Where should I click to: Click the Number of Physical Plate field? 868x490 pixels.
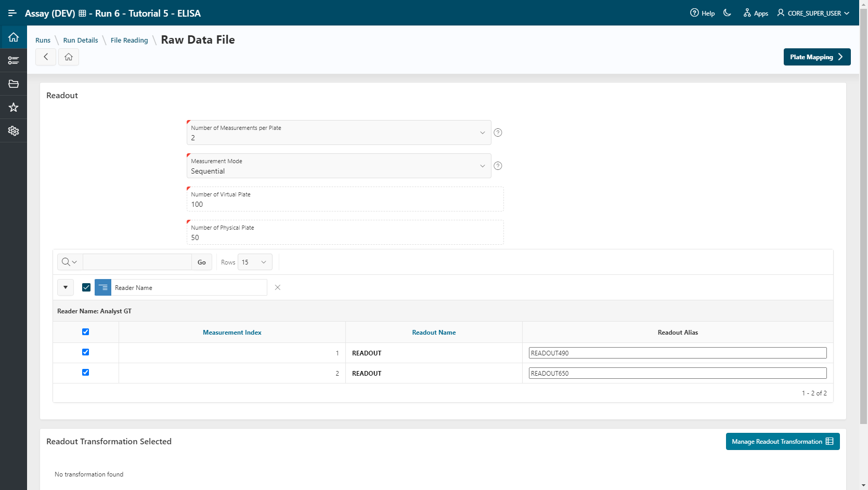[x=345, y=232]
